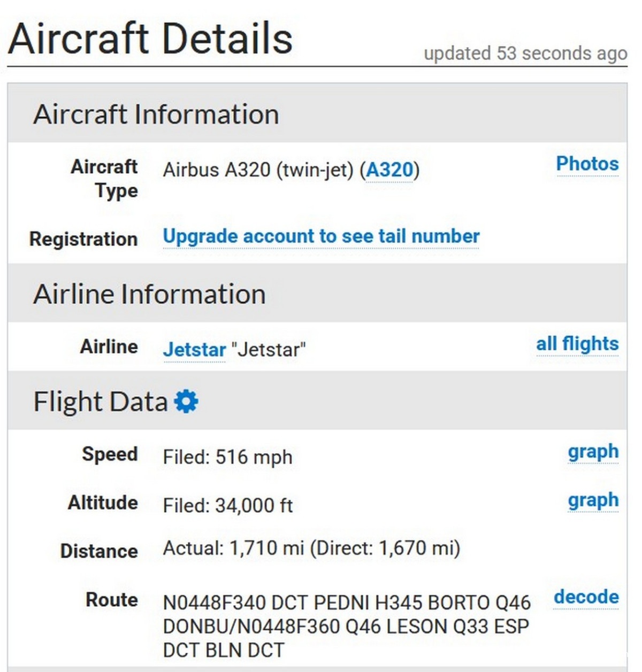Decode the flight route
This screenshot has width=642, height=672.
tap(586, 597)
